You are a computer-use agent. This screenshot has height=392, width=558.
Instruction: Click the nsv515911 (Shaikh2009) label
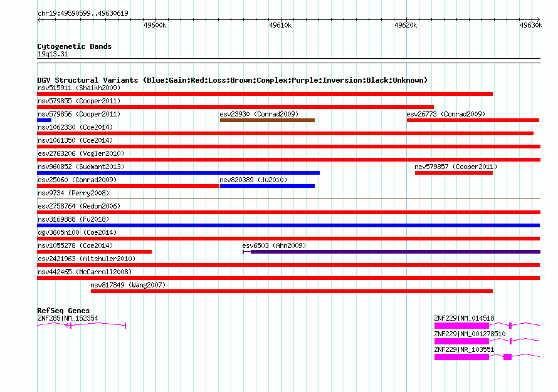tap(79, 88)
